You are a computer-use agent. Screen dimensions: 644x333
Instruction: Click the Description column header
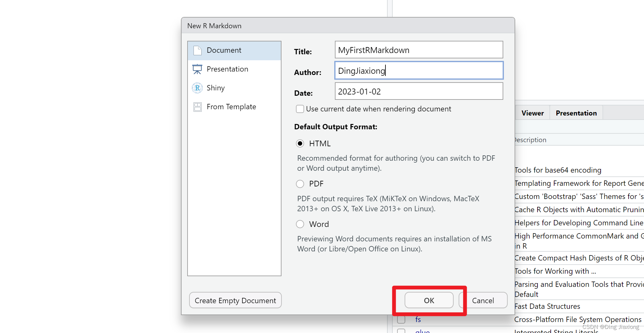point(531,140)
